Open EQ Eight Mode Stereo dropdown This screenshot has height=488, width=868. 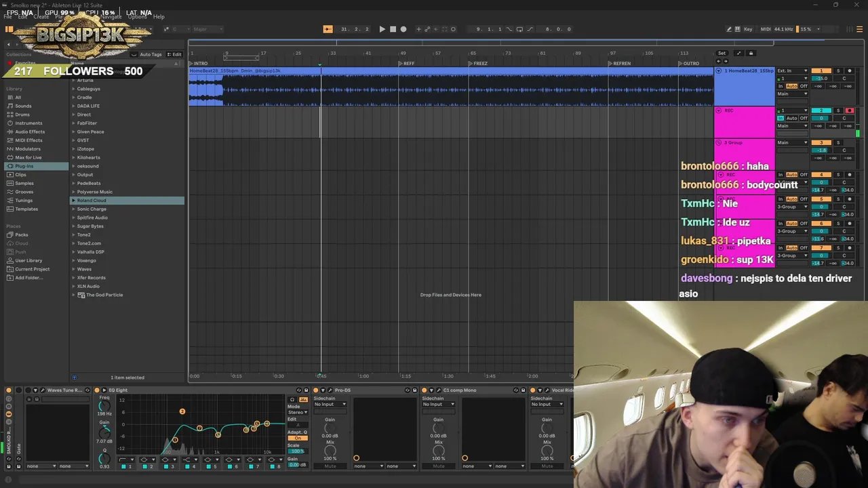(297, 412)
